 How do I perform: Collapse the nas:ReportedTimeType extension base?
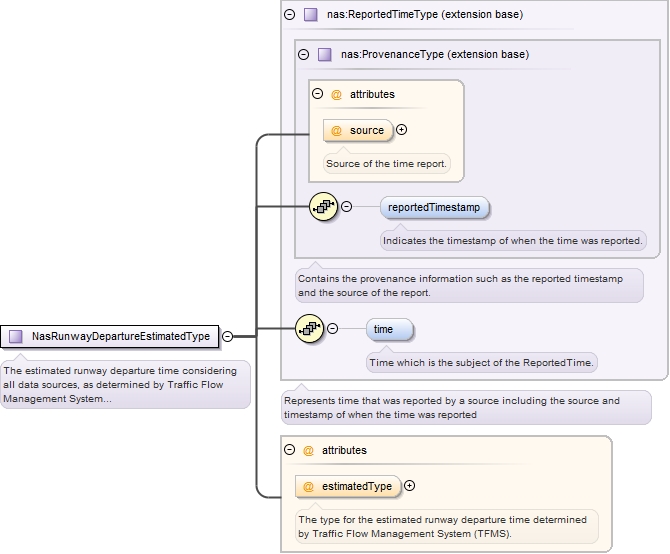coord(290,15)
